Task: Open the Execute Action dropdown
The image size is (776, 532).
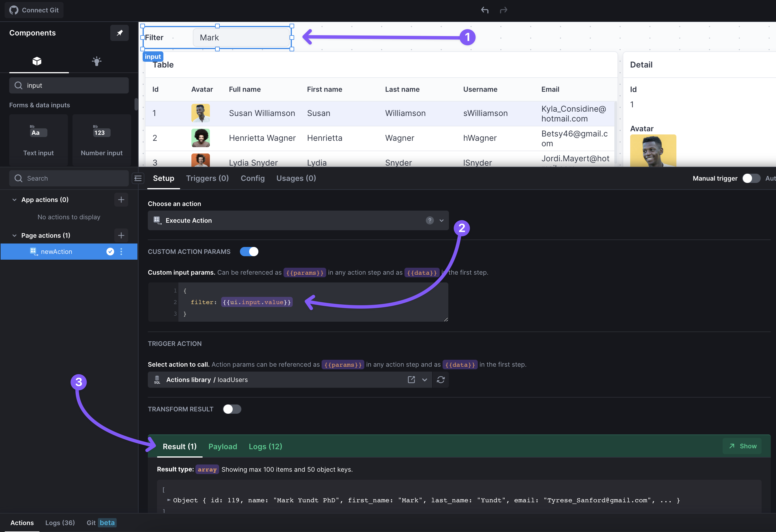Action: [x=441, y=220]
